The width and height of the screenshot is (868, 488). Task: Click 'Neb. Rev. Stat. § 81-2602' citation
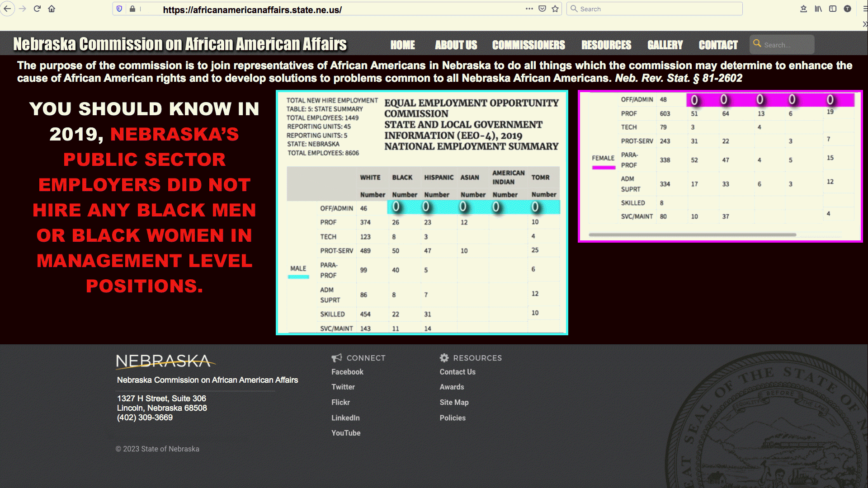coord(679,78)
